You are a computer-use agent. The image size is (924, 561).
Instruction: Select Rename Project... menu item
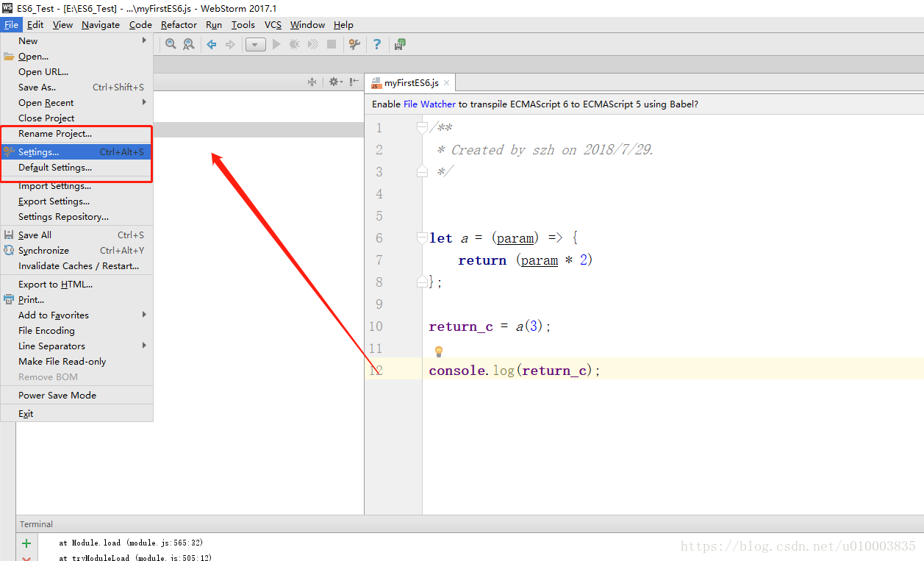[x=76, y=134]
